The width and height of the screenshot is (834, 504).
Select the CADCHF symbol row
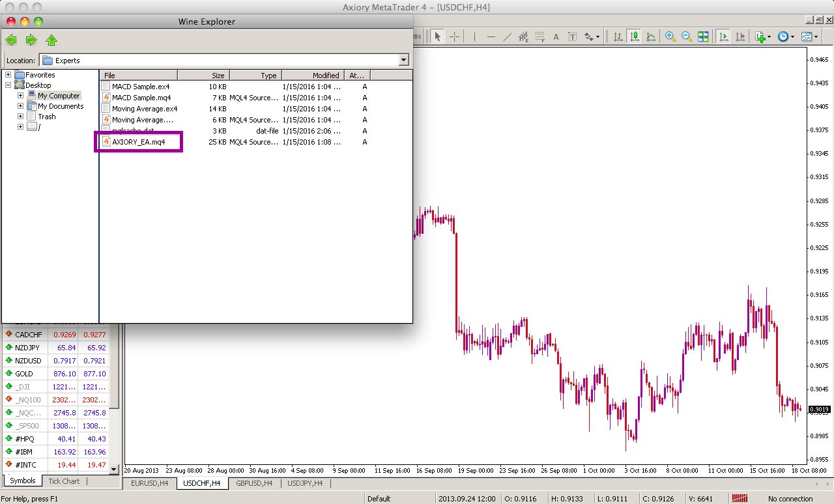pyautogui.click(x=55, y=335)
